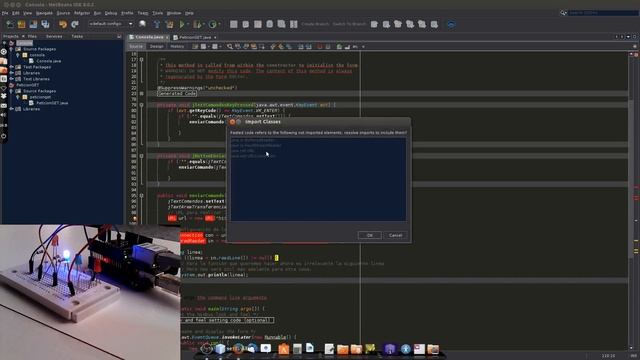This screenshot has width=640, height=360.
Task: Open the File menu
Action: click(x=5, y=13)
